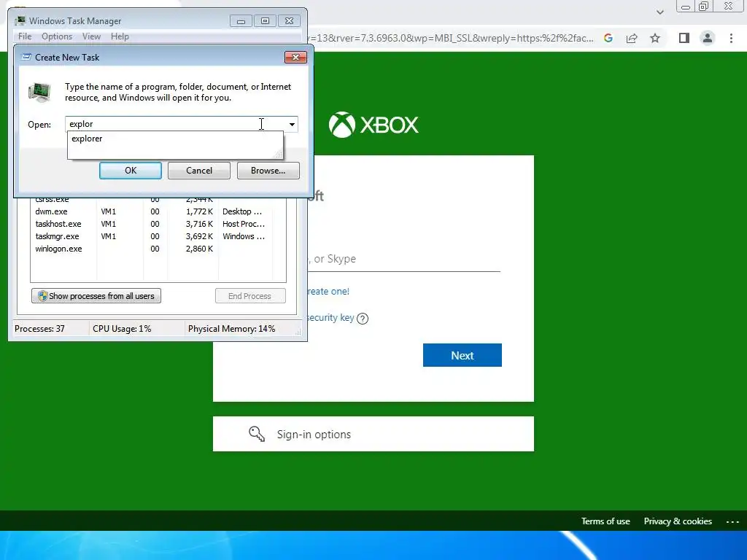Image resolution: width=747 pixels, height=560 pixels.
Task: Click Show processes from all users button
Action: tap(96, 296)
